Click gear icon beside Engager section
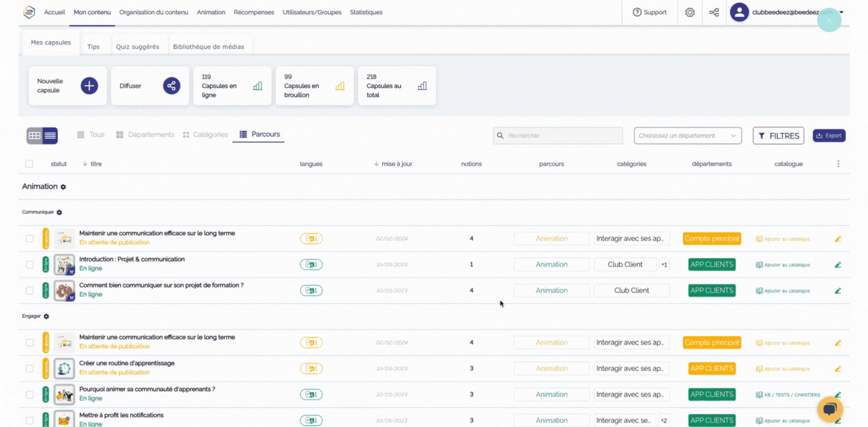Viewport: 868px width, 427px height. pos(46,317)
